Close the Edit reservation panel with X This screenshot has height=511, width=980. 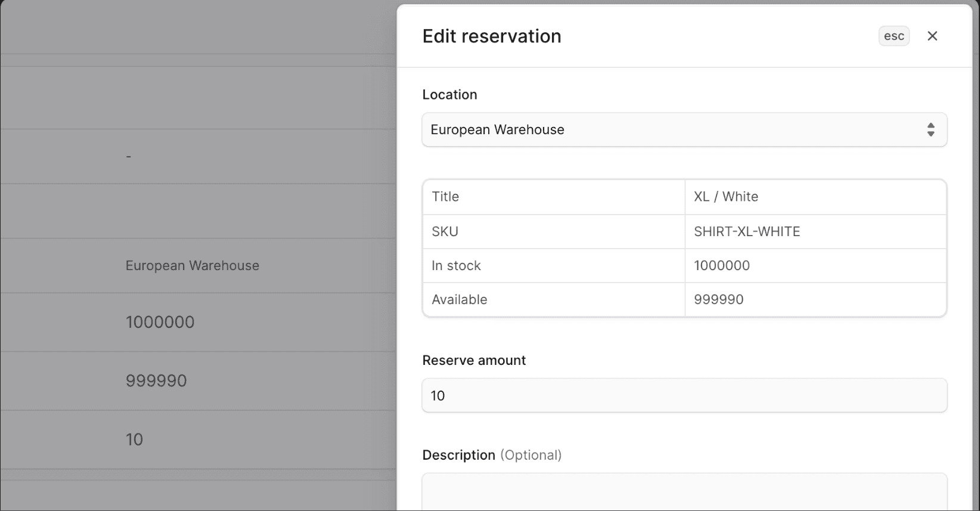pyautogui.click(x=932, y=36)
